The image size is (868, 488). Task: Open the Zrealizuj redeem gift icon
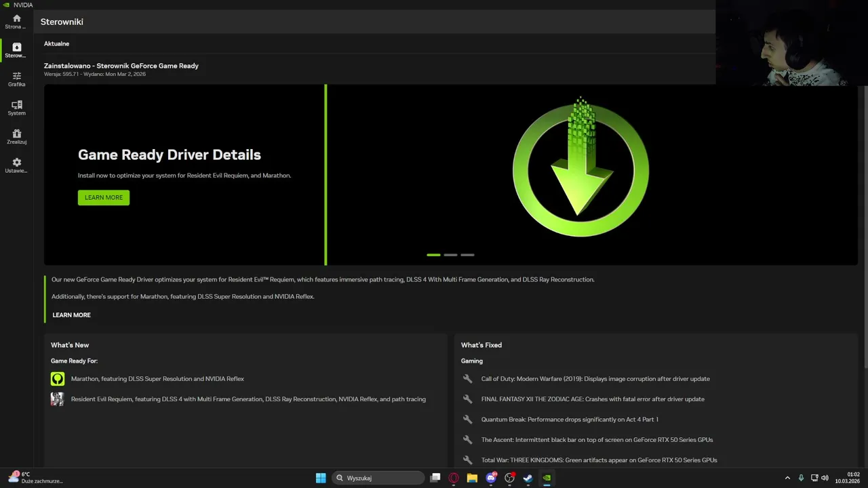click(x=16, y=137)
